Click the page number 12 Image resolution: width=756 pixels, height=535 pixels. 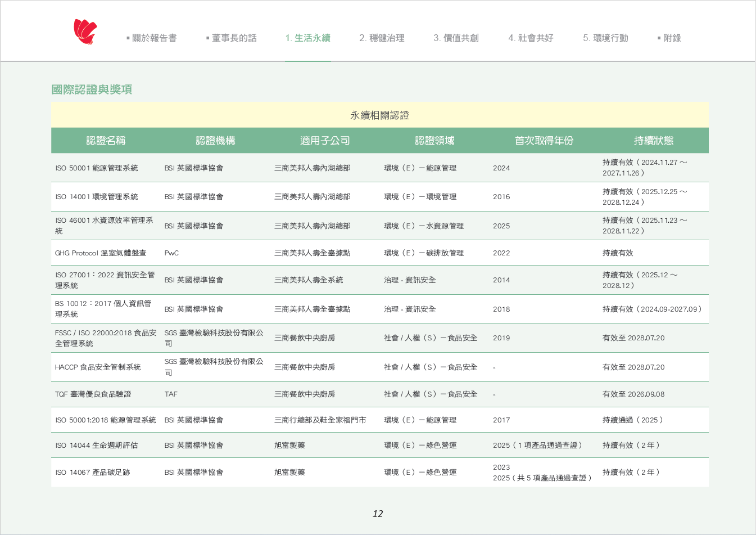(x=378, y=514)
